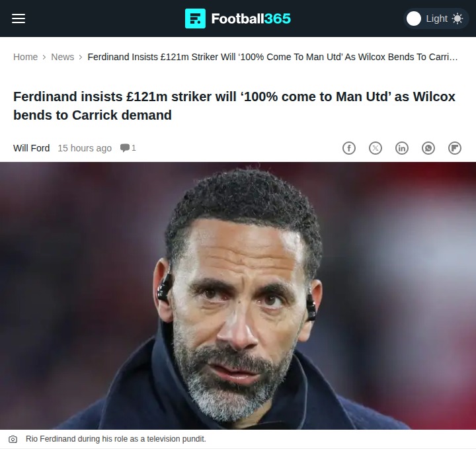Open author Will Ford's page

click(x=32, y=148)
